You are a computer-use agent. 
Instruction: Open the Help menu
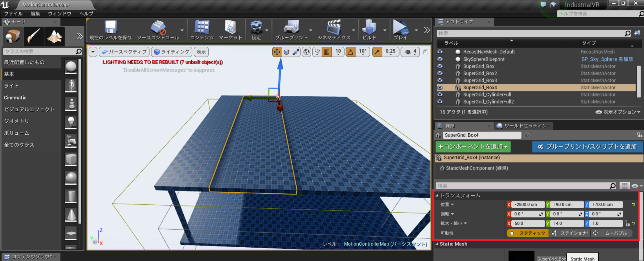coord(86,14)
